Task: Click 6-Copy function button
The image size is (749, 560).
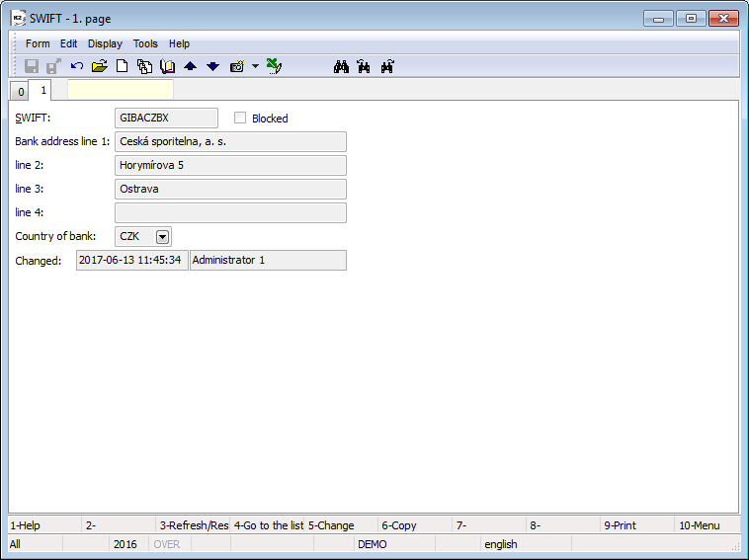Action: coord(415,525)
